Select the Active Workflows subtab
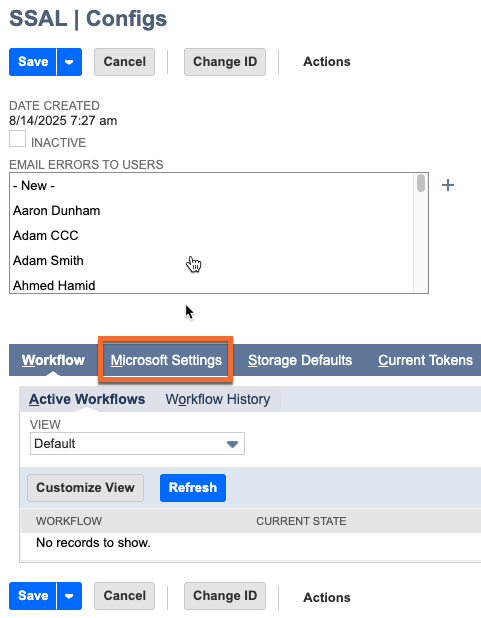The height and width of the screenshot is (618, 481). click(87, 399)
